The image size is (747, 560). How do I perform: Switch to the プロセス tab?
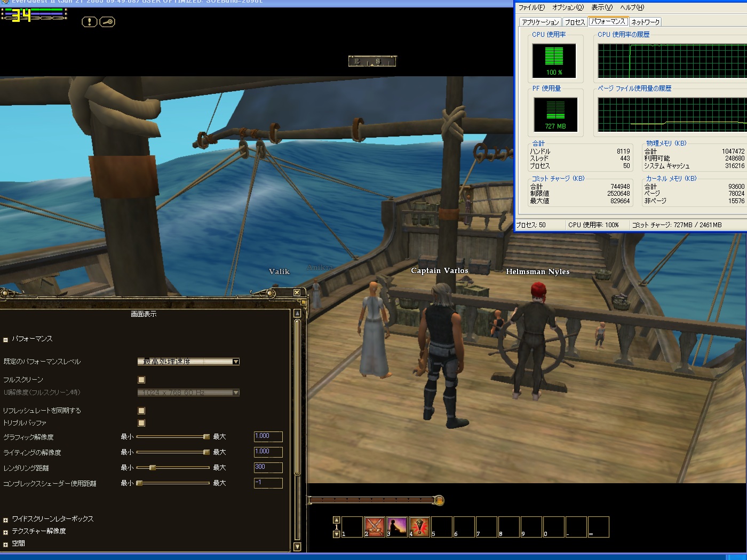(575, 22)
